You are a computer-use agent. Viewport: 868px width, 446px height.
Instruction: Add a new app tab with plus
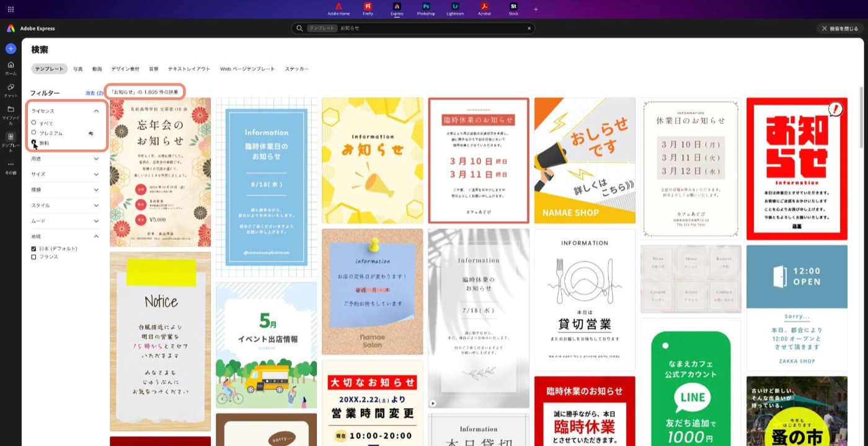coord(536,9)
